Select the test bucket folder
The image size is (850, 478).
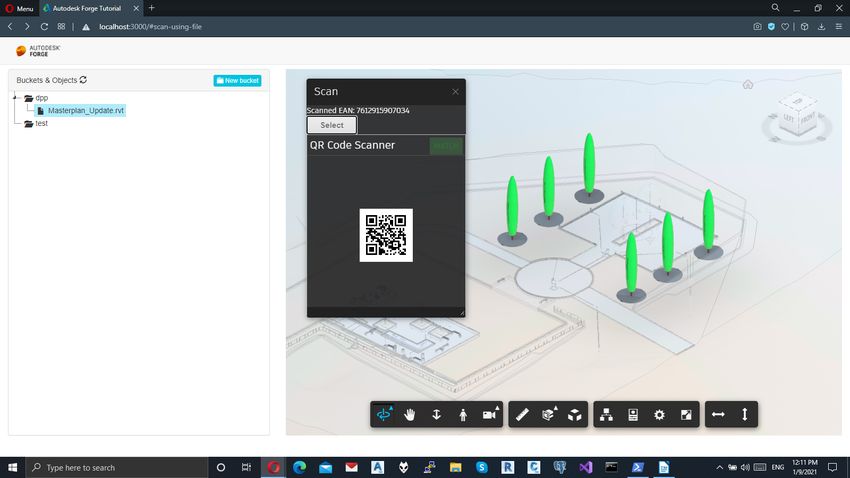click(x=36, y=124)
